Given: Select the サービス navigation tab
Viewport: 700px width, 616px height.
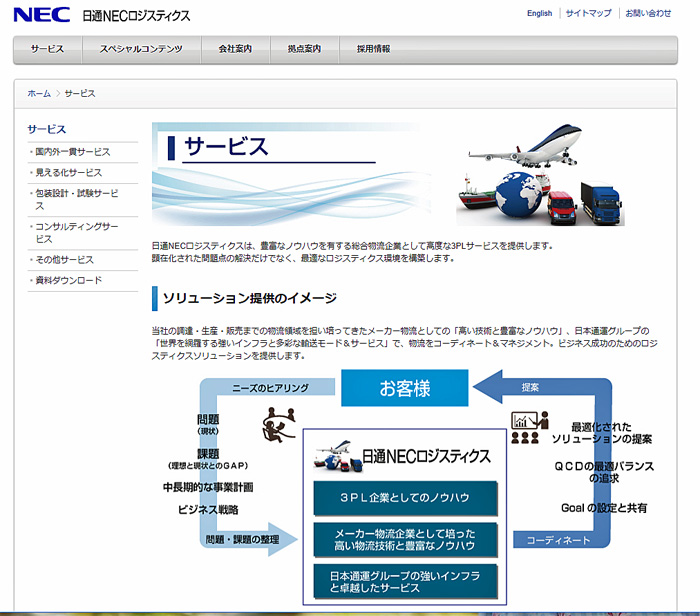Looking at the screenshot, I should pyautogui.click(x=47, y=49).
